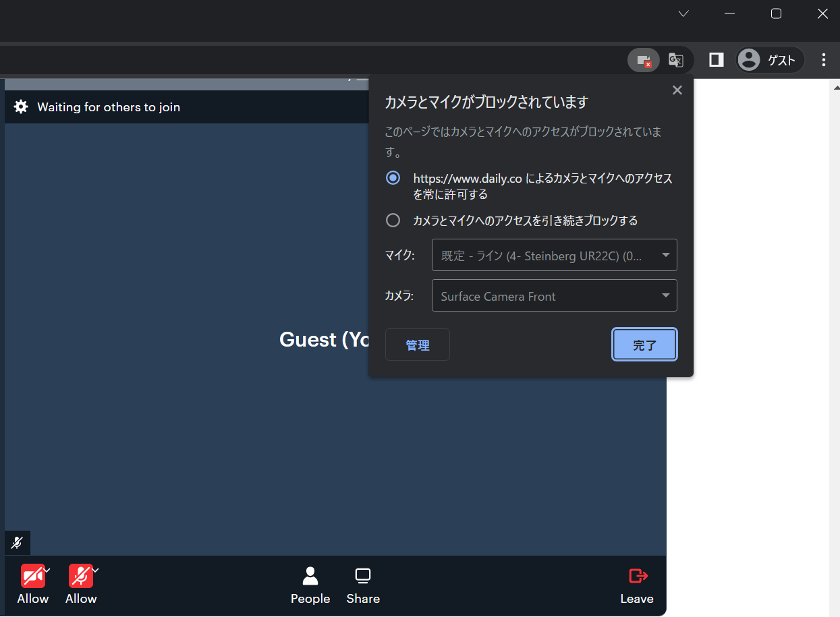Close the camera blocked popup
This screenshot has height=617, width=840.
pyautogui.click(x=677, y=90)
